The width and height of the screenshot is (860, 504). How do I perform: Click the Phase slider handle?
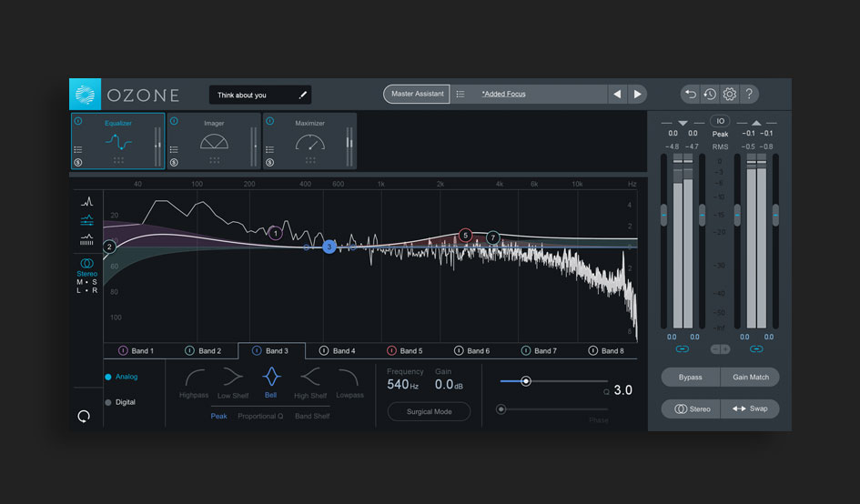click(x=501, y=409)
